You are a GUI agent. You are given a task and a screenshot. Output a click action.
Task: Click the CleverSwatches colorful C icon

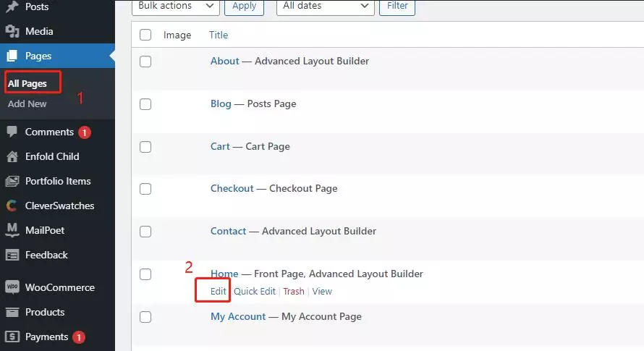[x=12, y=206]
